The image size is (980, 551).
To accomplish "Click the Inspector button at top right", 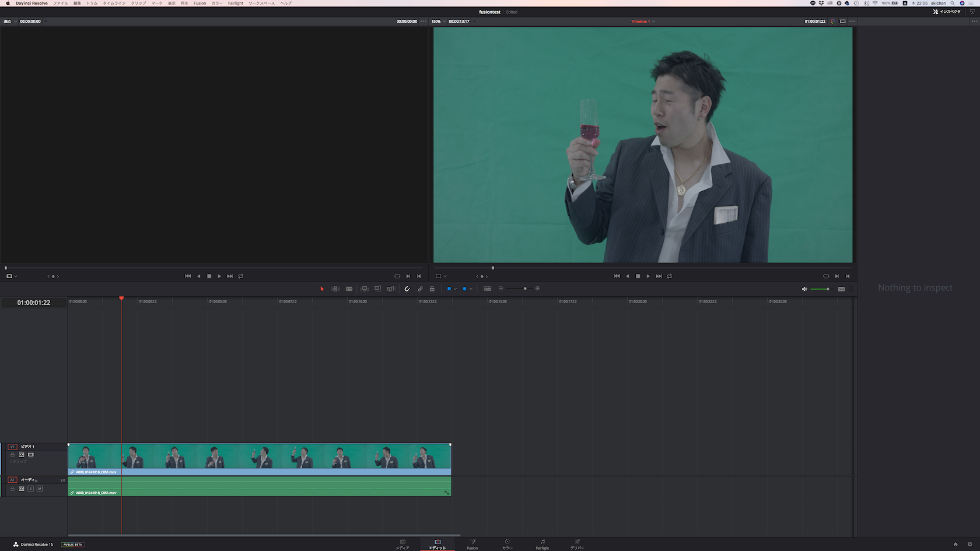I will coord(947,12).
